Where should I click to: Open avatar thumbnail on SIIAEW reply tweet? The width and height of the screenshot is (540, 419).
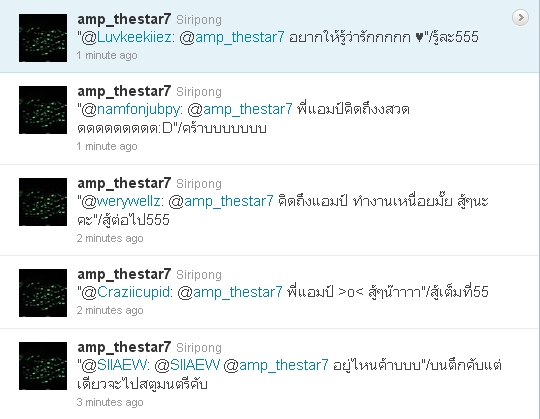(43, 366)
